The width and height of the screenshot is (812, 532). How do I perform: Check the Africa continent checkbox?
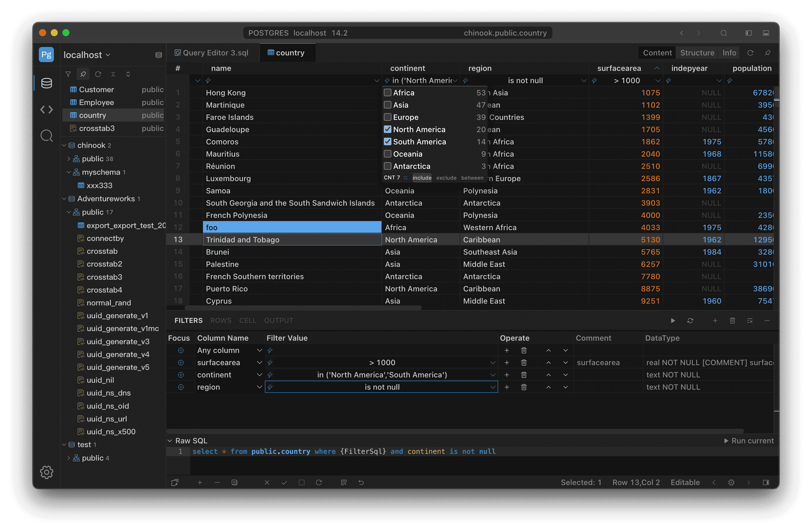(x=388, y=92)
